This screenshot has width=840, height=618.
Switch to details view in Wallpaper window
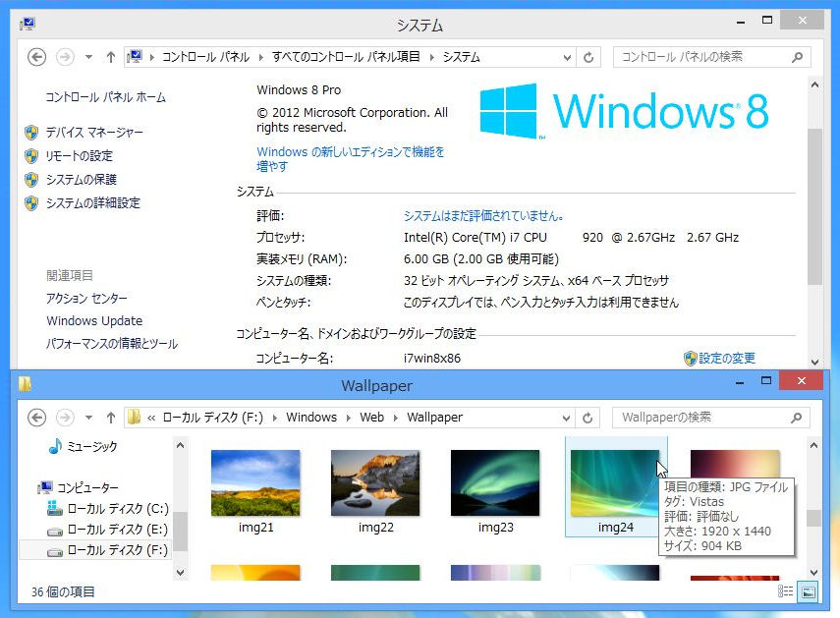point(785,591)
